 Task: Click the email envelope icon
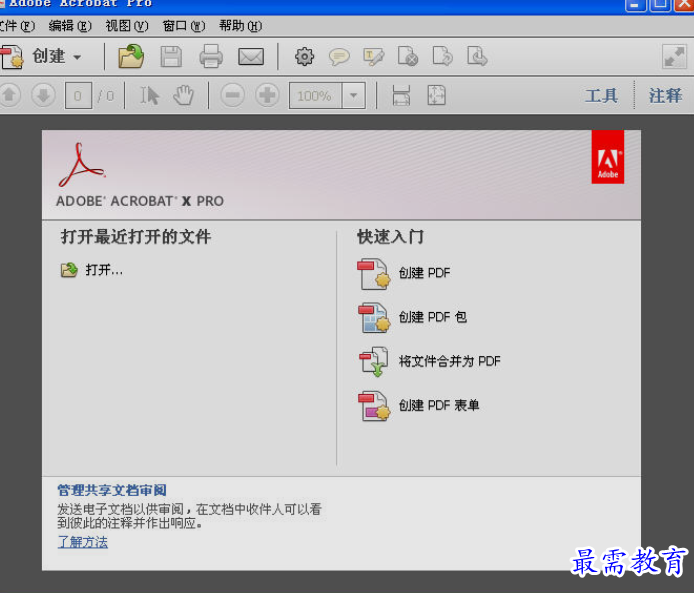(251, 57)
